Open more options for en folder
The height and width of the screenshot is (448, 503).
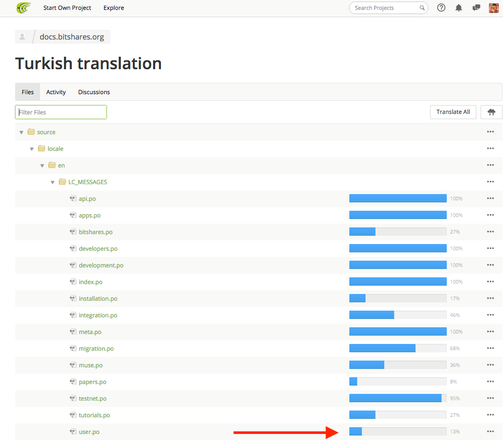tap(490, 165)
